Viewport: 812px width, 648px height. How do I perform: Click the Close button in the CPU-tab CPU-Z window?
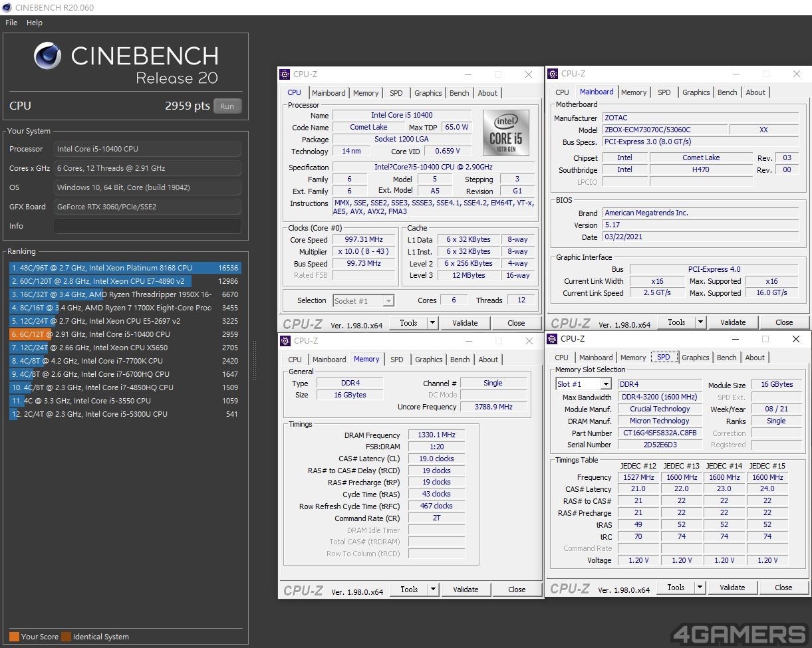(516, 323)
